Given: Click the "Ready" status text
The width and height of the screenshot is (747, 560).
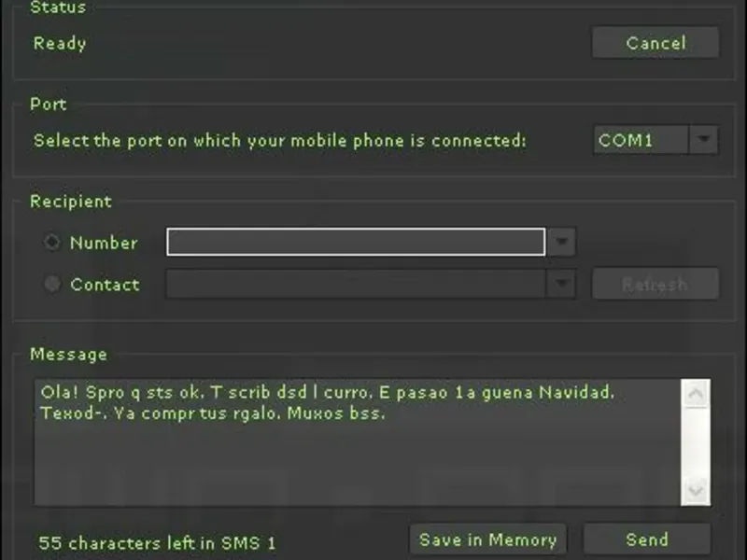Looking at the screenshot, I should tap(60, 44).
